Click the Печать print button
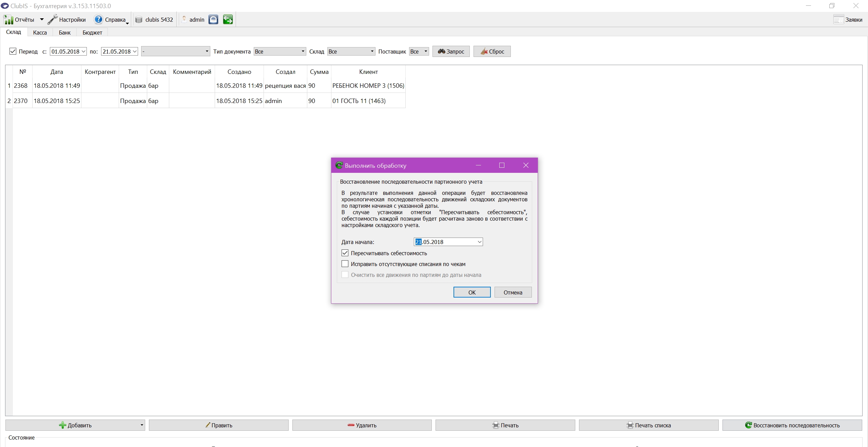 [x=505, y=425]
